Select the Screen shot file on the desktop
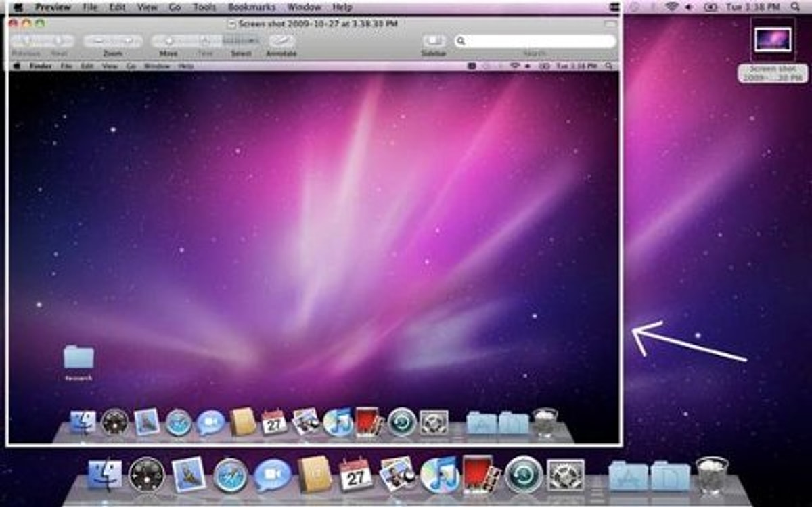The width and height of the screenshot is (812, 507). pos(773,39)
